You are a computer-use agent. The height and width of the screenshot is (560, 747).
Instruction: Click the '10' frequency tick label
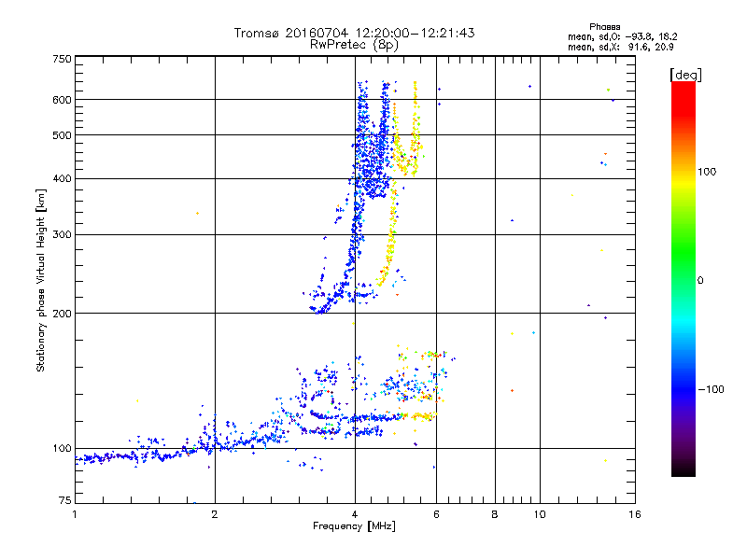coord(540,514)
